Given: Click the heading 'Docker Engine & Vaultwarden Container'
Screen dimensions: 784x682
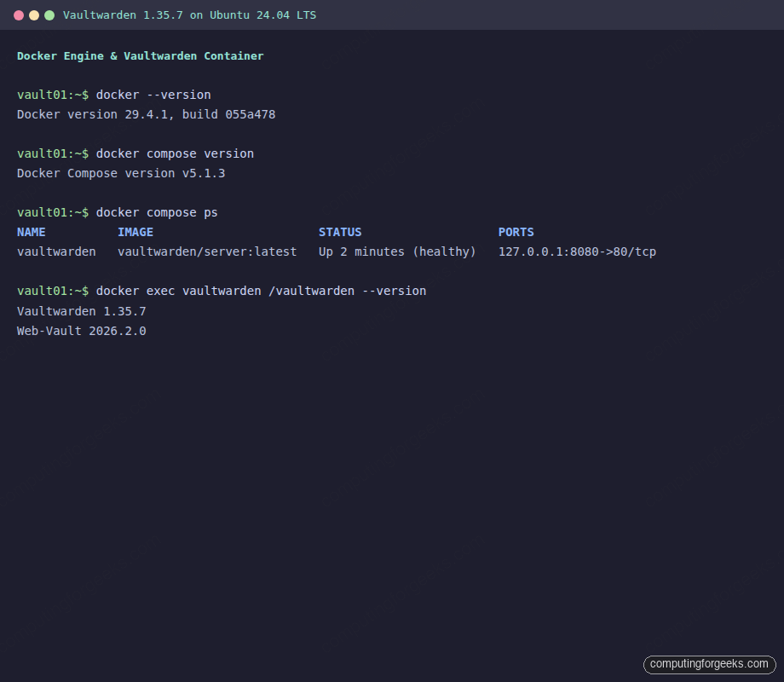Looking at the screenshot, I should point(140,56).
